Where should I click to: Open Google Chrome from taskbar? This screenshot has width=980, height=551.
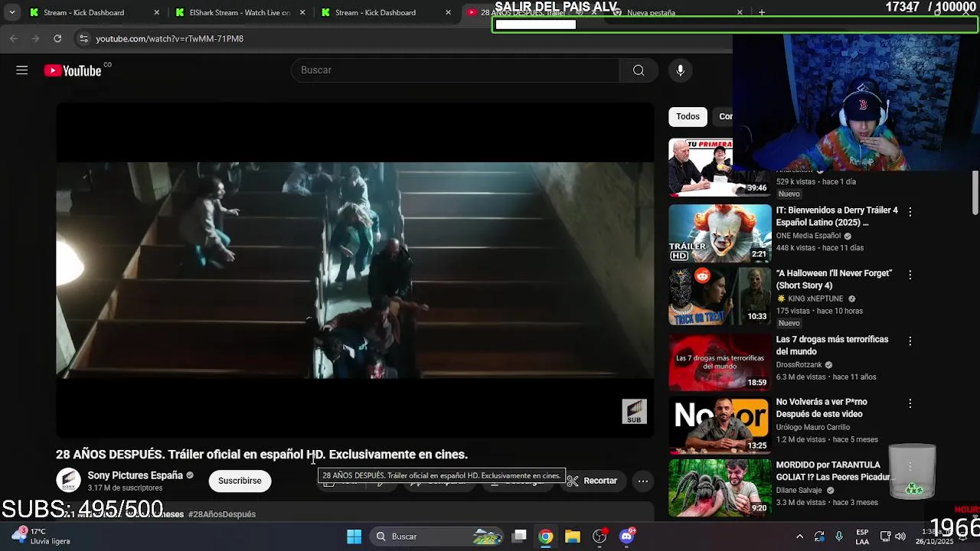click(545, 536)
